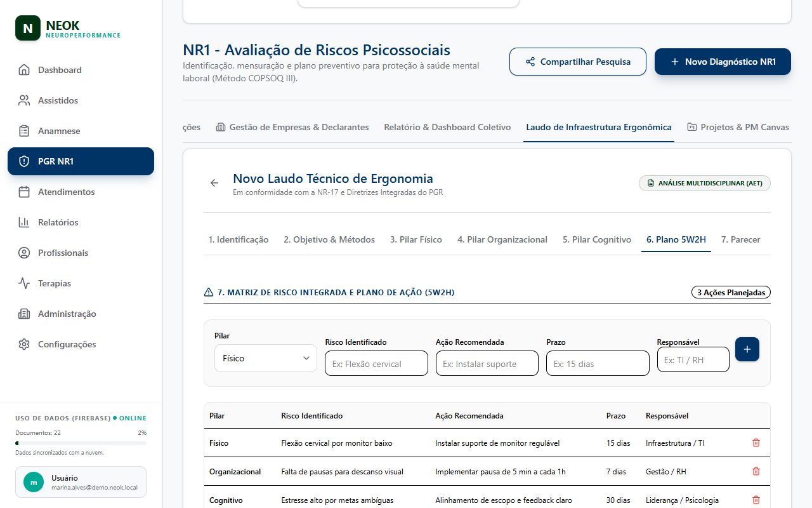Delete the Físico row with trash icon

[756, 443]
